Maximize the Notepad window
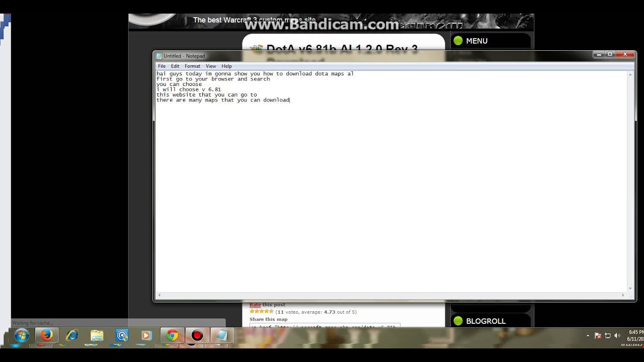 pos(610,54)
